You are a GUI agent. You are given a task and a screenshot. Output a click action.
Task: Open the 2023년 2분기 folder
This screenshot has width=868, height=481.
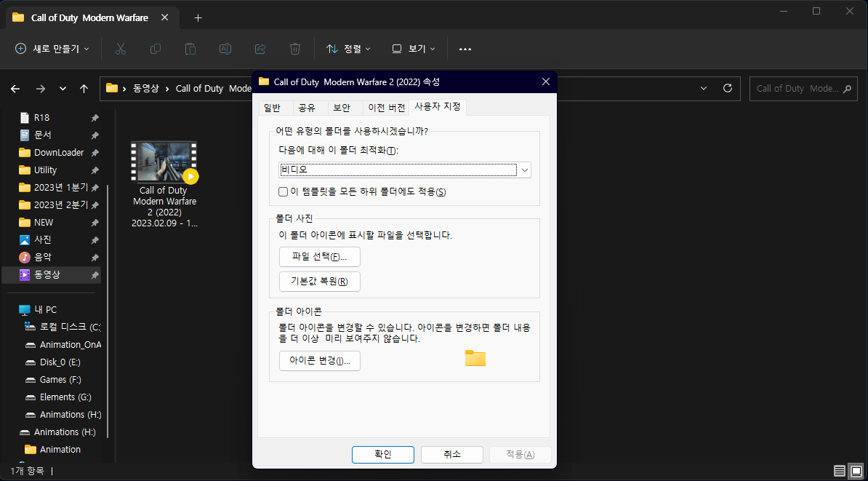coord(54,205)
